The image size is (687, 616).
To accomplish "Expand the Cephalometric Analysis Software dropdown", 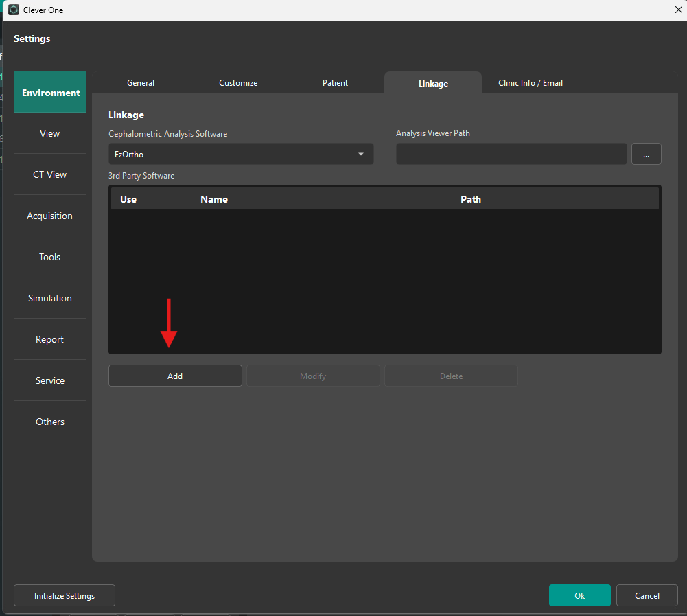I will (x=241, y=154).
